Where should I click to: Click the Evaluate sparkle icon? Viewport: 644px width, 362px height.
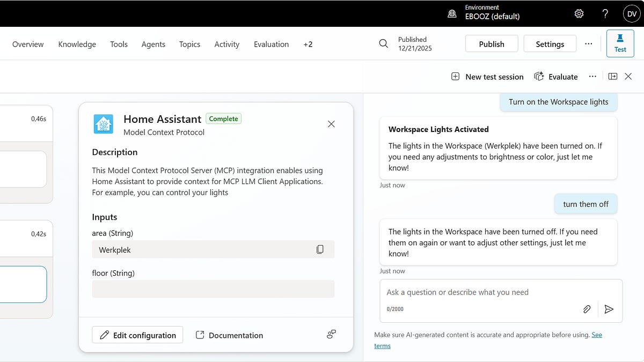tap(539, 77)
